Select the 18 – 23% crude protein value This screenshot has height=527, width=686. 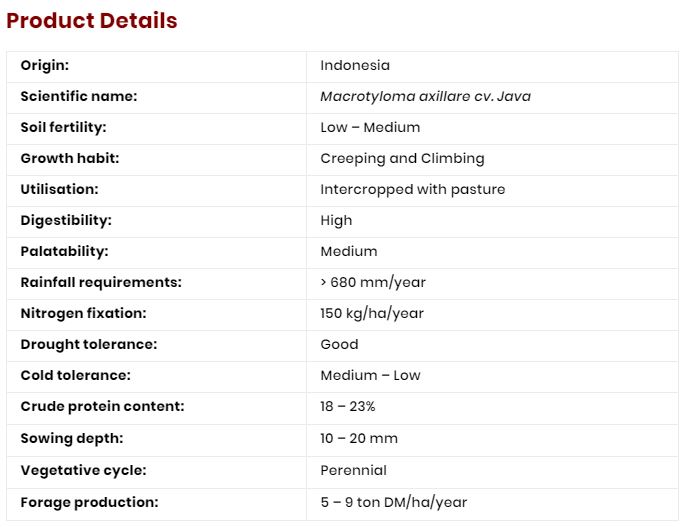348,406
